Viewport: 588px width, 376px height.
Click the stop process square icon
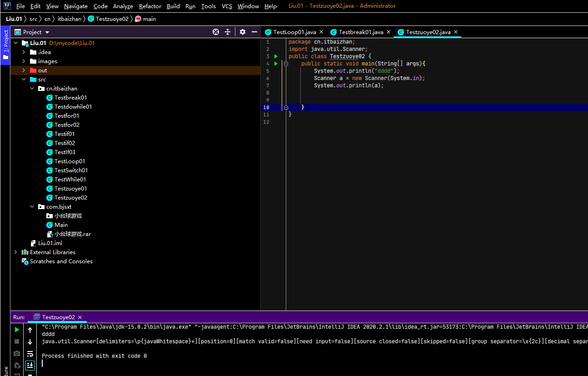[x=17, y=341]
